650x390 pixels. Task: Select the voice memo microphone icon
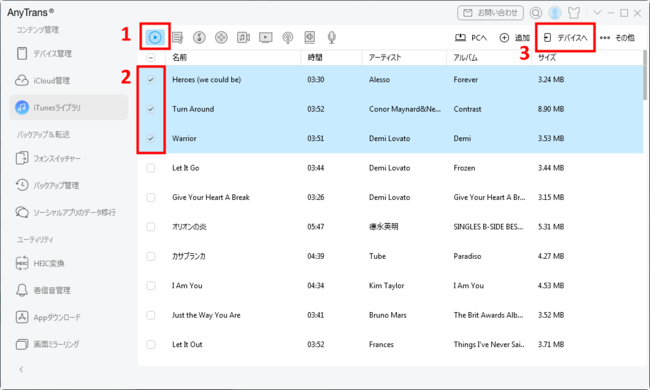coord(332,38)
